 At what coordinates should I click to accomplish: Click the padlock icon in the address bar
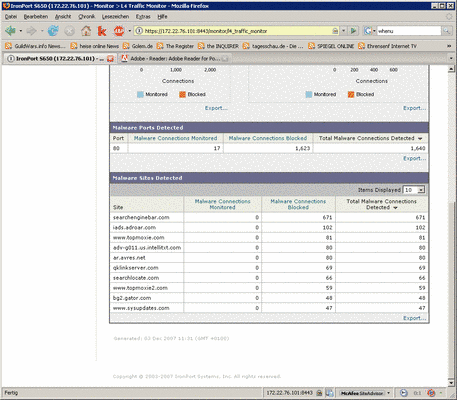tap(335, 31)
